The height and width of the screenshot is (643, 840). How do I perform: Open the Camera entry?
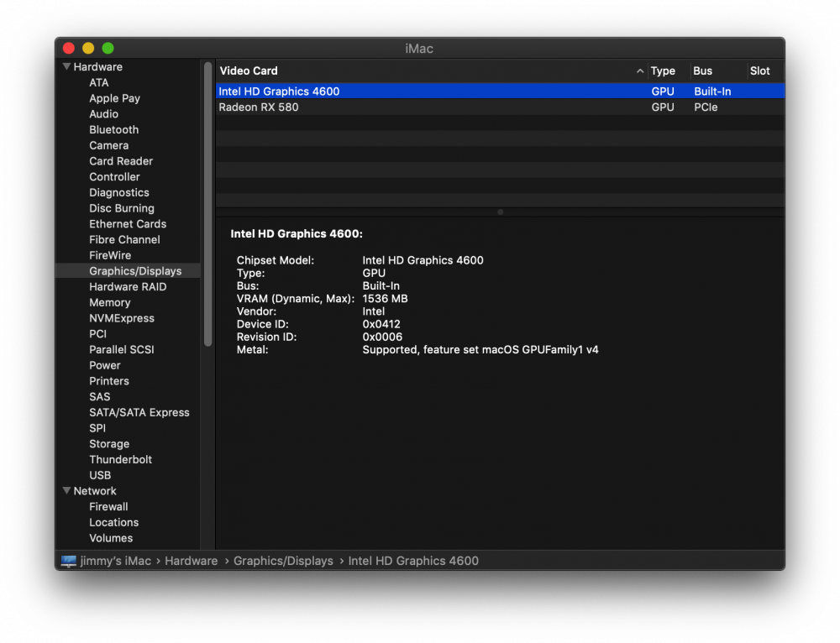coord(108,145)
